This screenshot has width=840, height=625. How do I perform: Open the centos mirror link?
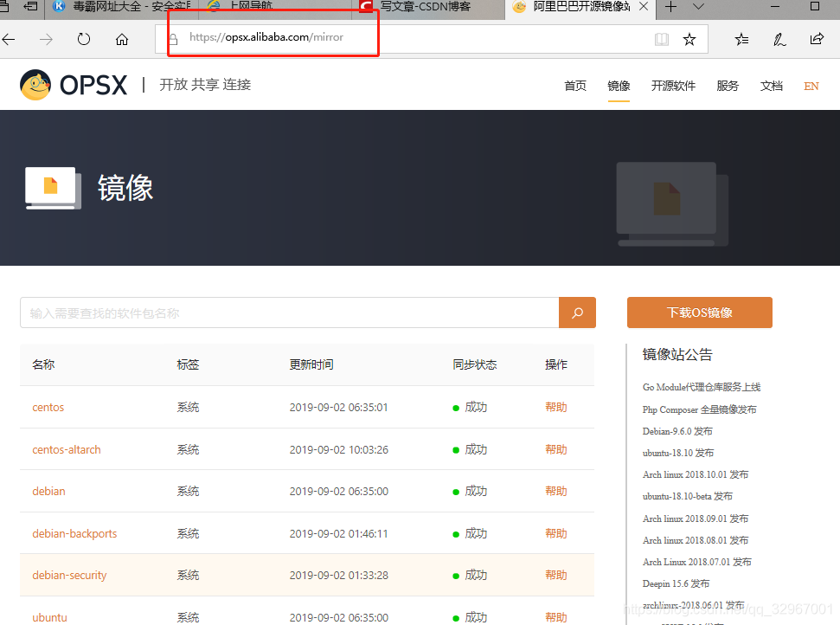[48, 408]
